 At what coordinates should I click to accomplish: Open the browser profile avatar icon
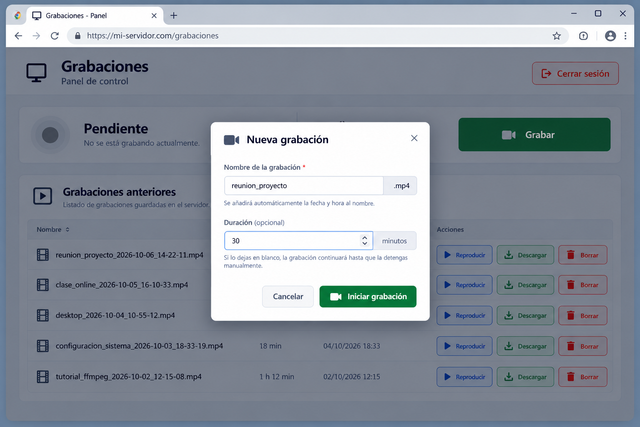point(610,36)
